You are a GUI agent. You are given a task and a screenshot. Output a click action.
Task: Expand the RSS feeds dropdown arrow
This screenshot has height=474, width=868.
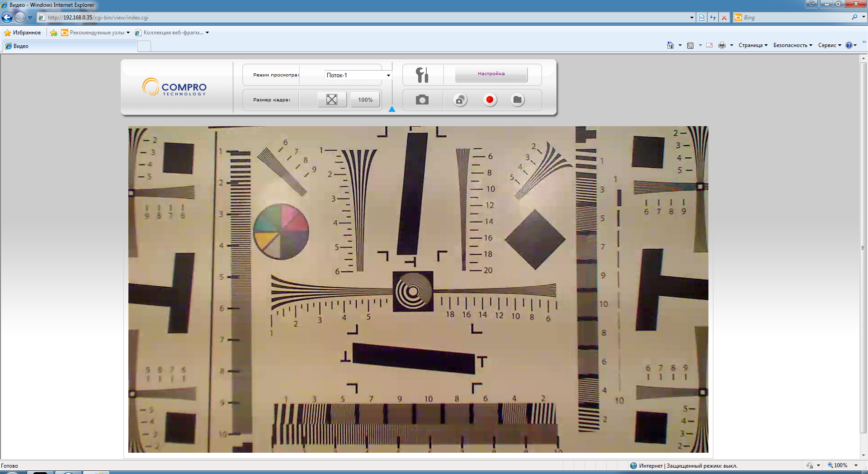coord(700,45)
